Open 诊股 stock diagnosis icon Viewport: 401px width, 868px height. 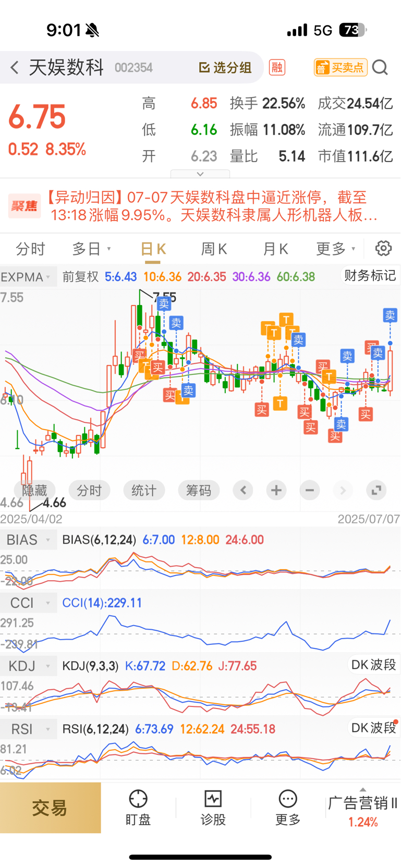pos(213,808)
